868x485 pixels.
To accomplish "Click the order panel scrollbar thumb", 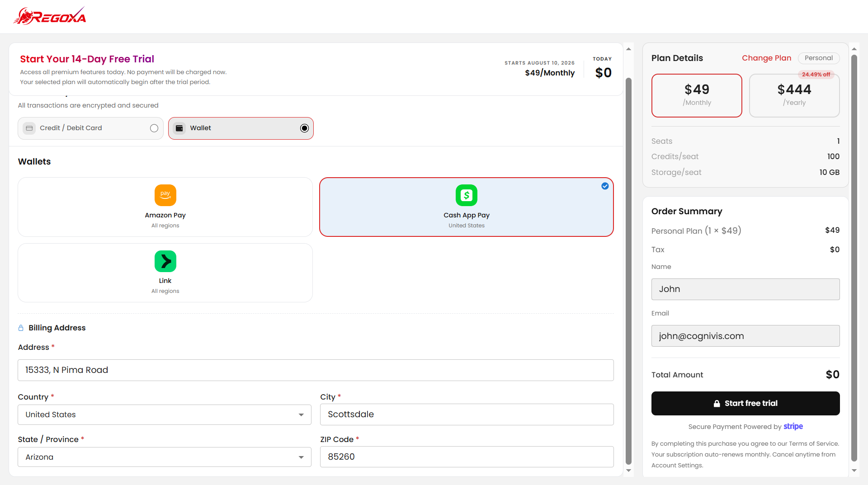I will coord(854,258).
